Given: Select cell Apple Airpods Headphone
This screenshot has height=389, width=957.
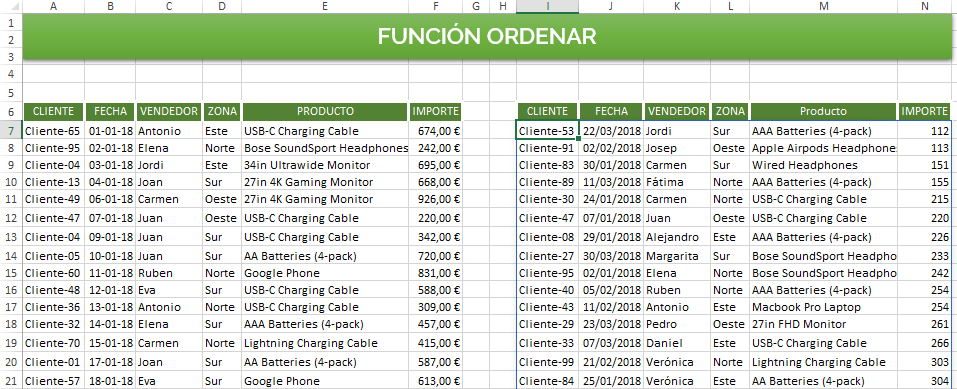Looking at the screenshot, I should point(823,148).
